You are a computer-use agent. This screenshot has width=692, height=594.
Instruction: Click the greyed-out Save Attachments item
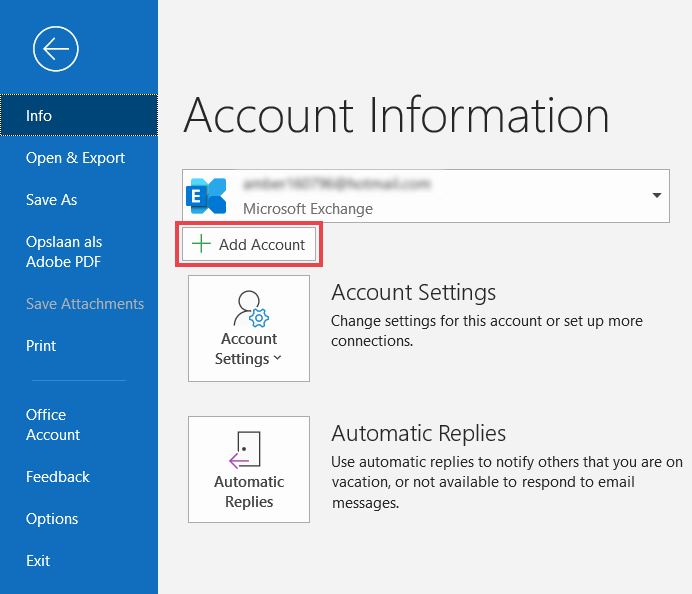point(85,304)
